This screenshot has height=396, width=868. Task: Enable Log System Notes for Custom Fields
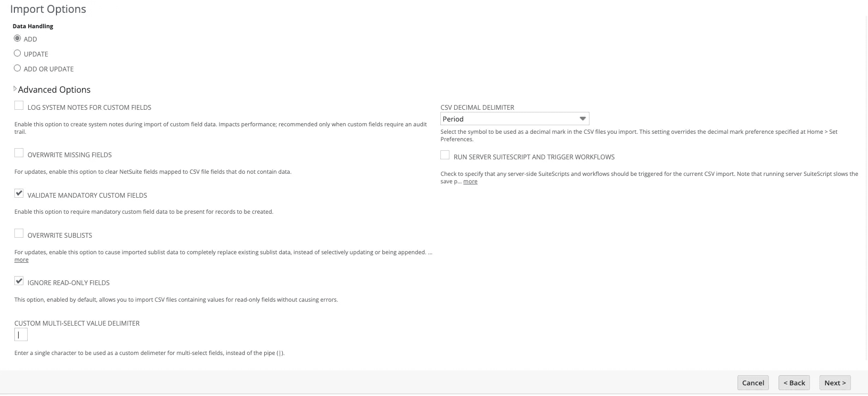pos(19,105)
